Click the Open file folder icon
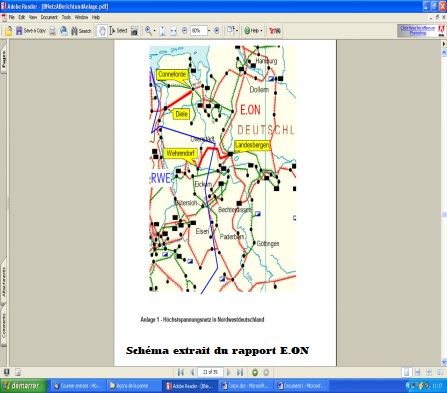This screenshot has height=393, width=447. coord(8,31)
